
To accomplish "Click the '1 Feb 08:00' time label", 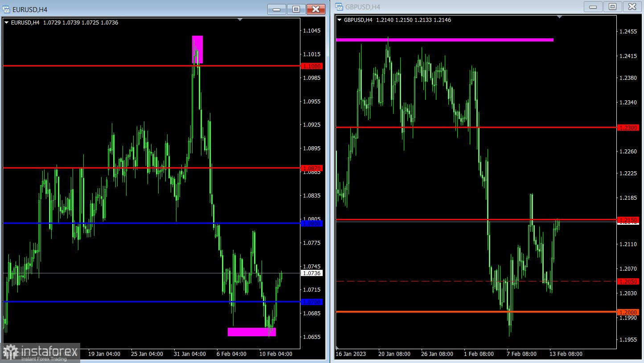I will click(x=479, y=354).
